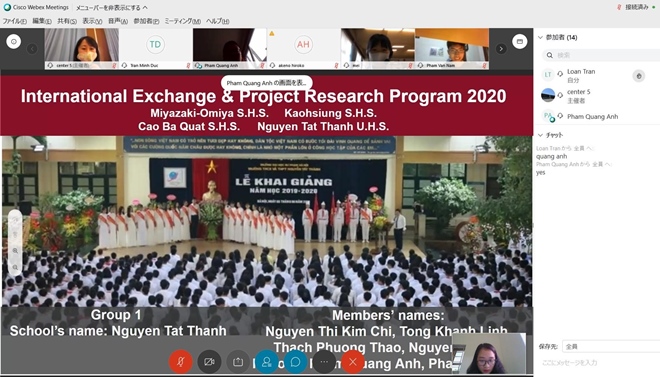The image size is (660, 377).
Task: Open the 保存先 recipient dropdown 全員
Action: tap(611, 347)
